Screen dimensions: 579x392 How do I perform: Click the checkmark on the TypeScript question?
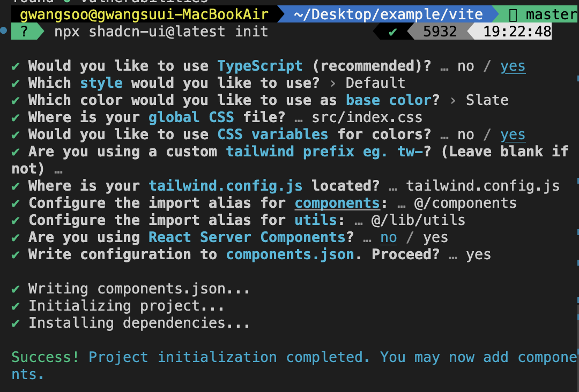(x=16, y=66)
